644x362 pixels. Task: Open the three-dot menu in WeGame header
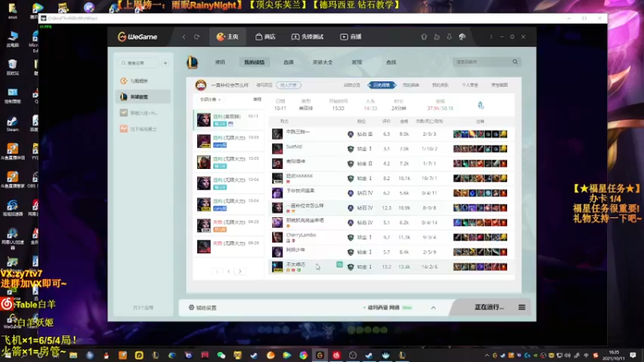click(x=491, y=37)
